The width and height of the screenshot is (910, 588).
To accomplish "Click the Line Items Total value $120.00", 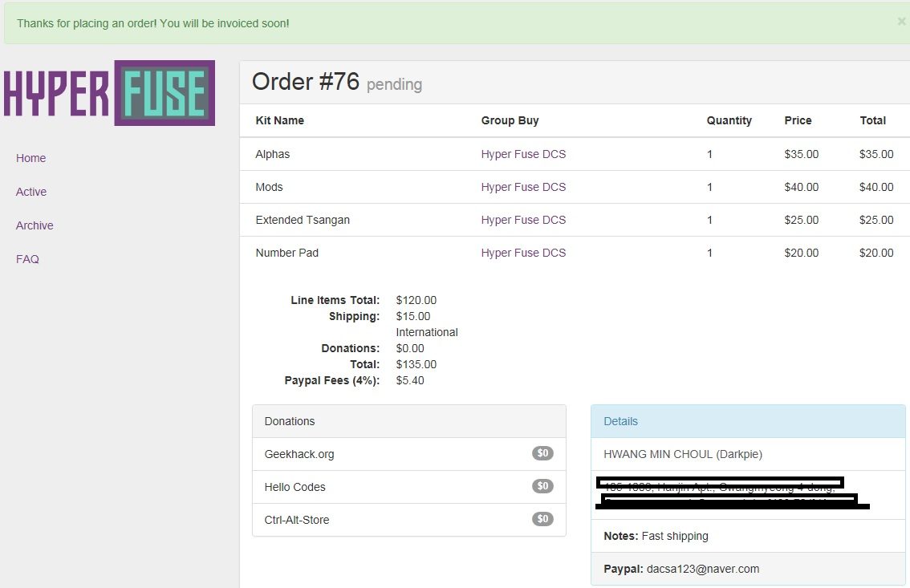I will coord(416,300).
